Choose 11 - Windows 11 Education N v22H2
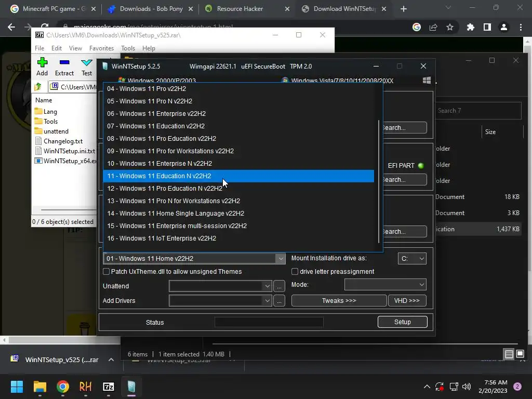The width and height of the screenshot is (532, 399). 238,176
